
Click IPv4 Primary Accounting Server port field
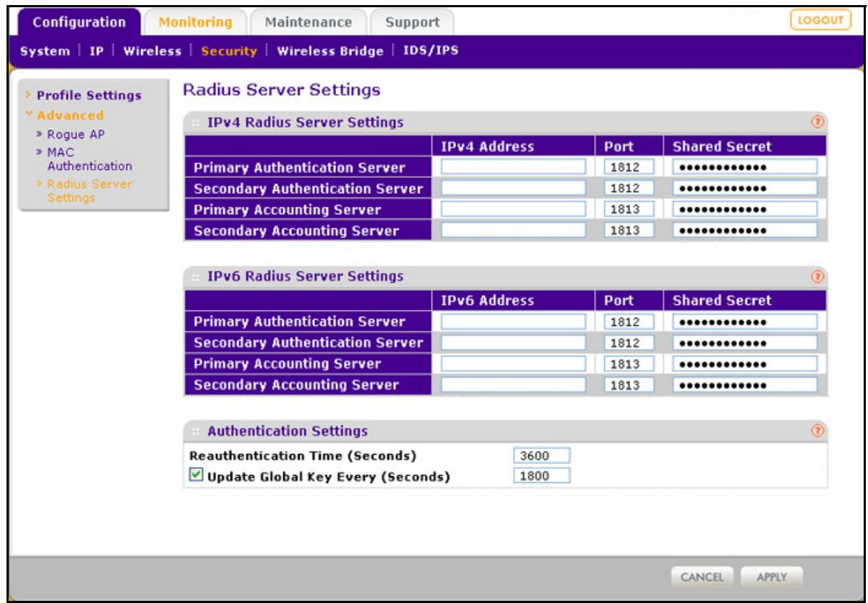point(628,210)
